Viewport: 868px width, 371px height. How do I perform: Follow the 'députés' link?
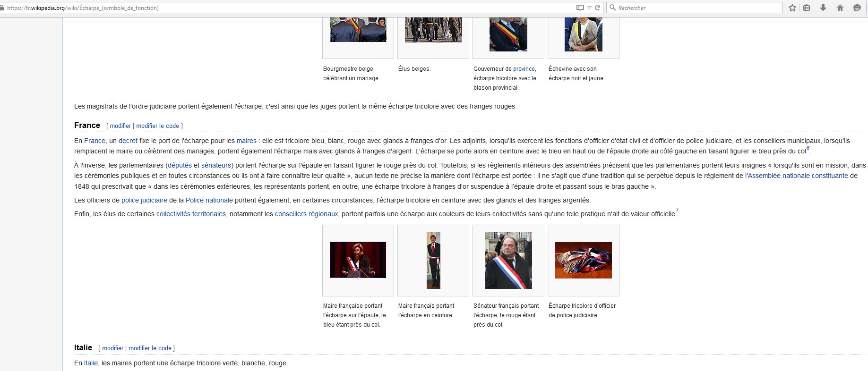[180, 165]
